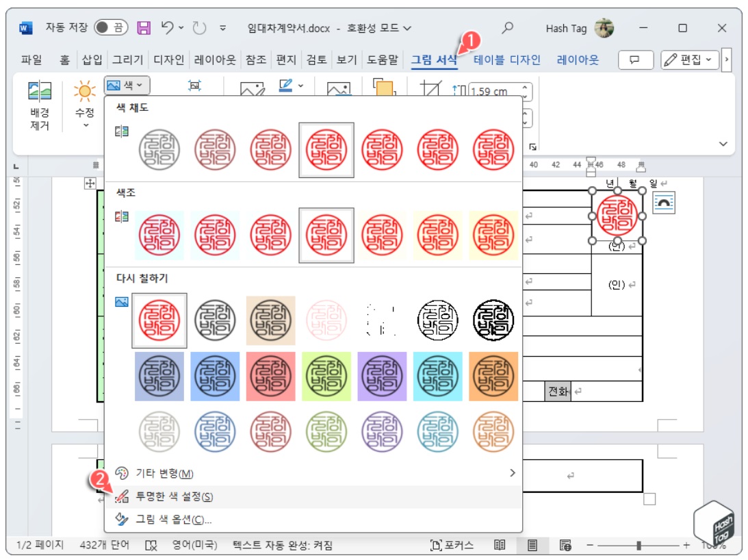Open the quick access toolbar customize arrow
The width and height of the screenshot is (748, 560).
tap(222, 27)
